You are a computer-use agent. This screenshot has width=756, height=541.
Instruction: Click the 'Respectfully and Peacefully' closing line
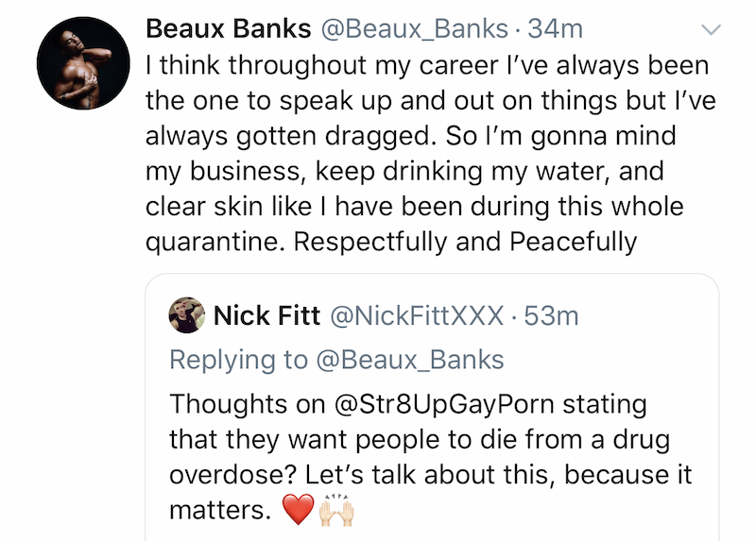[x=465, y=242]
